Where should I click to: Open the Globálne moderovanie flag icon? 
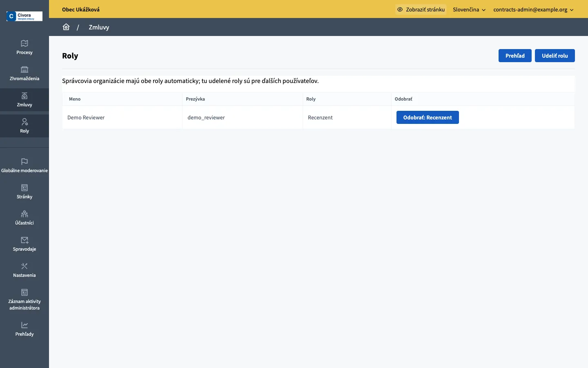click(x=24, y=162)
